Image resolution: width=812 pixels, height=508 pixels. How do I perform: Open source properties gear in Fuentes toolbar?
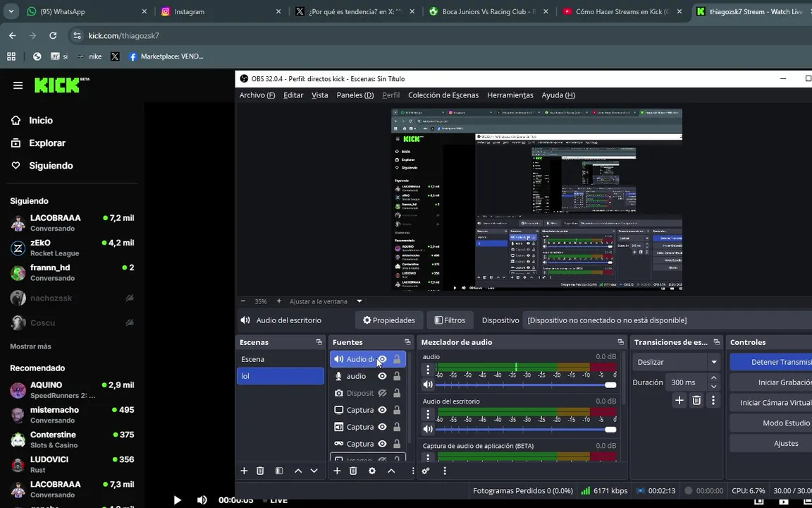[372, 471]
